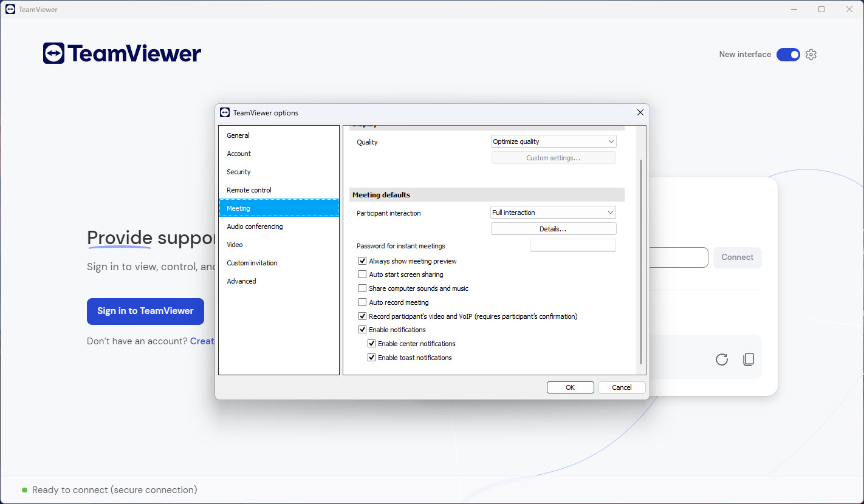Click the TeamViewer logo in the header
The width and height of the screenshot is (864, 504).
122,53
